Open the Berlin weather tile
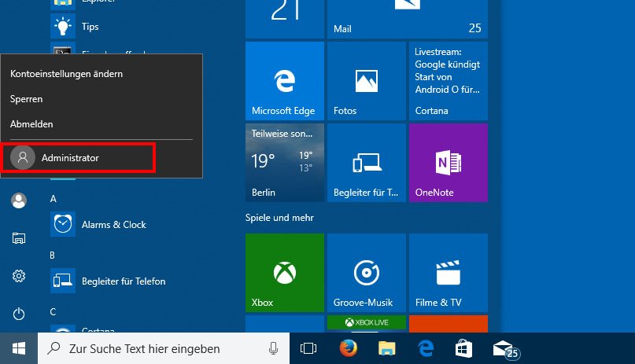The image size is (635, 364). tap(284, 163)
